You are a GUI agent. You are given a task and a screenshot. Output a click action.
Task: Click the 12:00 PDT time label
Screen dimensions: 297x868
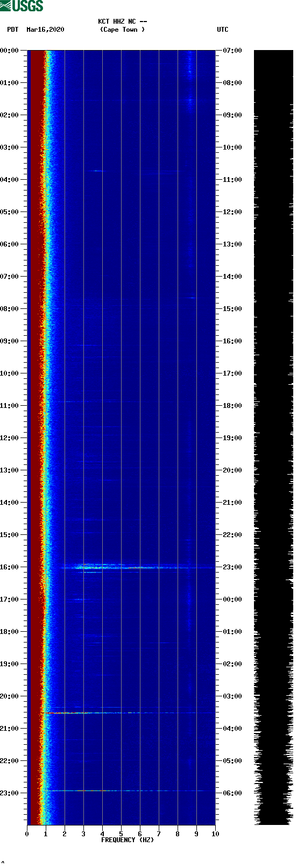[10, 438]
